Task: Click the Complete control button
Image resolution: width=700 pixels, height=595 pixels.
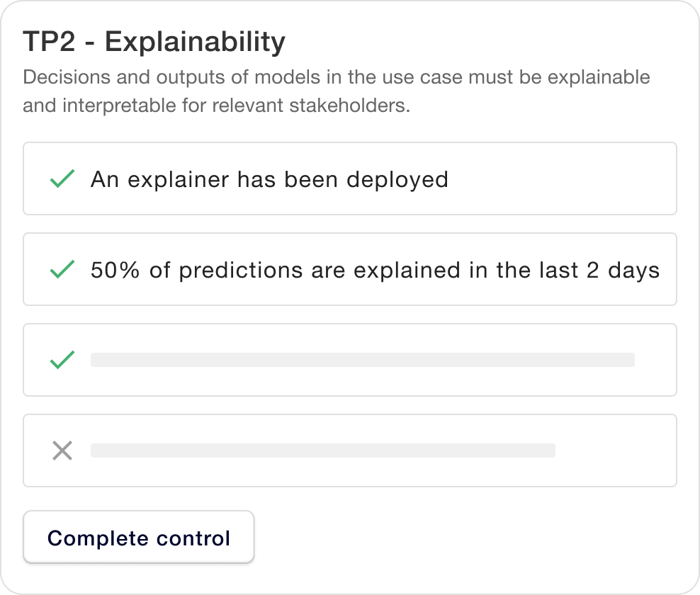Action: click(139, 537)
